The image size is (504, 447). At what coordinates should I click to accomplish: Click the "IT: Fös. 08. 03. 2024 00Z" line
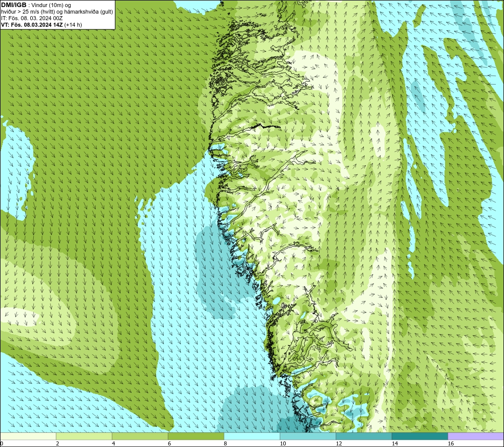(x=32, y=18)
